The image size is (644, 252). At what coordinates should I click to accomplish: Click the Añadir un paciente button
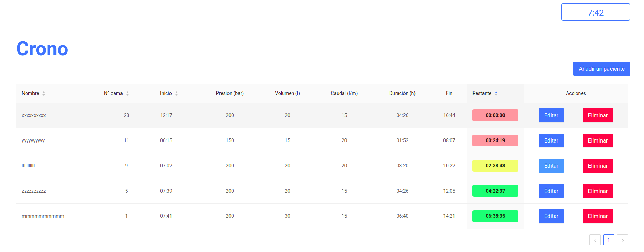point(602,69)
